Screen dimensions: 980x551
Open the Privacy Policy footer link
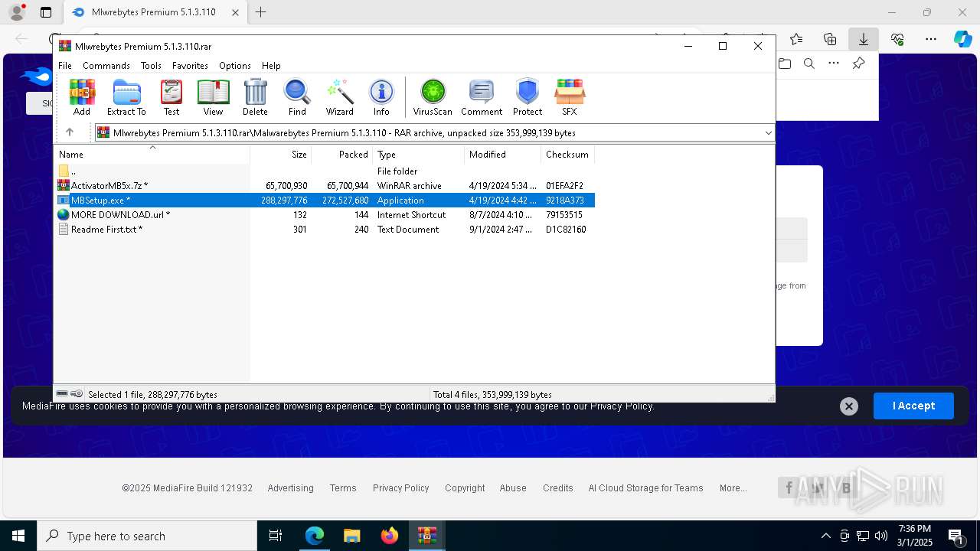[x=400, y=488]
